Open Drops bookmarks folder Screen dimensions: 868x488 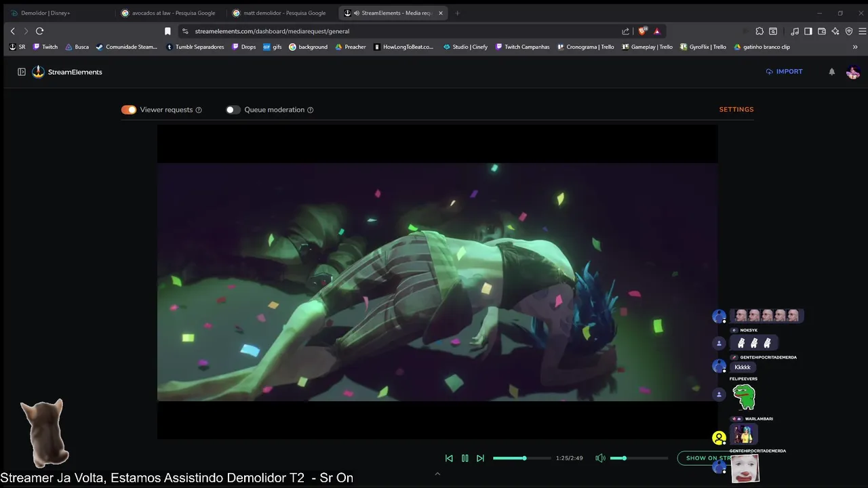point(243,47)
